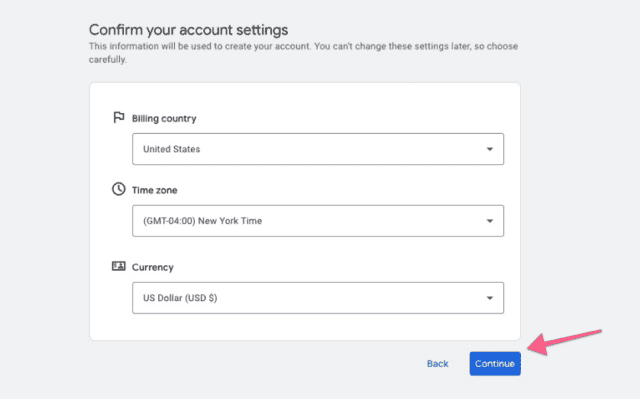This screenshot has width=640, height=399.
Task: Proceed with the blue Continue button
Action: coord(495,364)
